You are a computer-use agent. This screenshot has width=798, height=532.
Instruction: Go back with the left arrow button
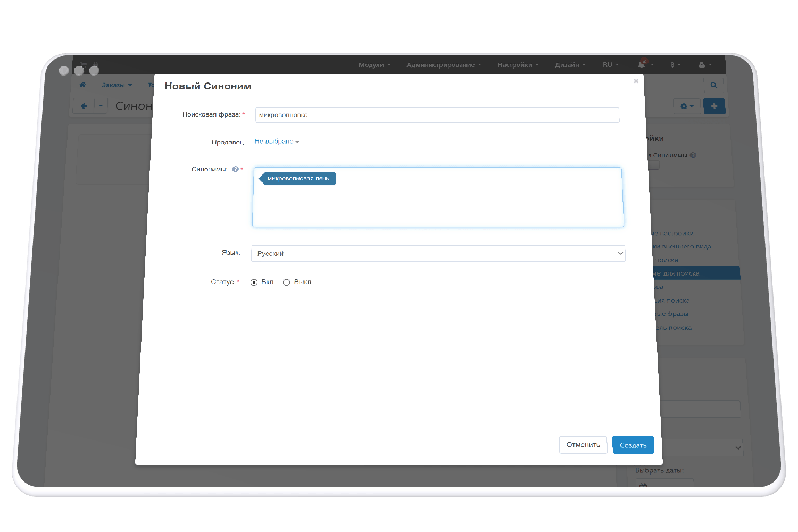click(x=84, y=106)
